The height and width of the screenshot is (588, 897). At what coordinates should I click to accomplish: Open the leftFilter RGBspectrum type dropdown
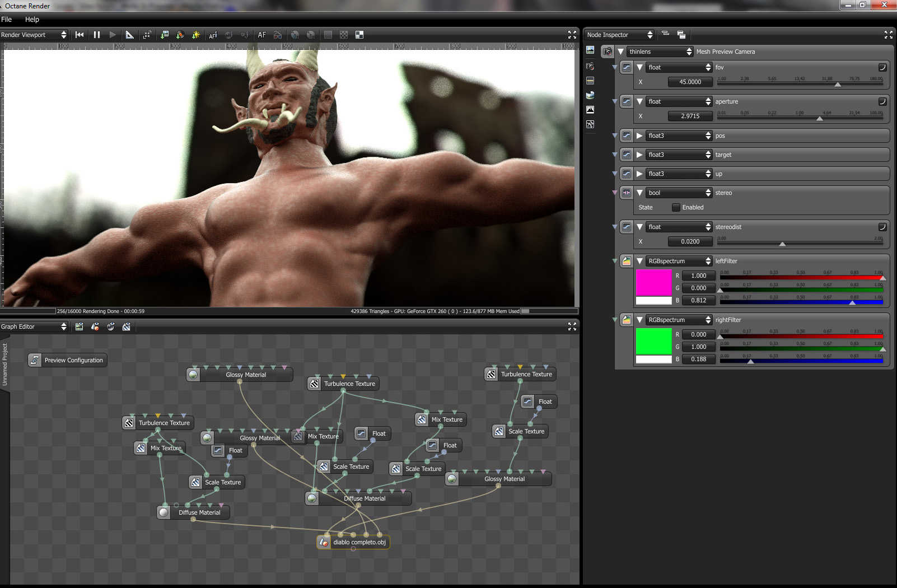point(679,261)
